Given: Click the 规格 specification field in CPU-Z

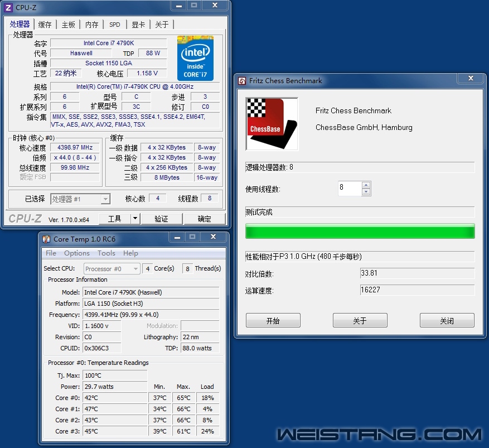Looking at the screenshot, I should point(135,86).
